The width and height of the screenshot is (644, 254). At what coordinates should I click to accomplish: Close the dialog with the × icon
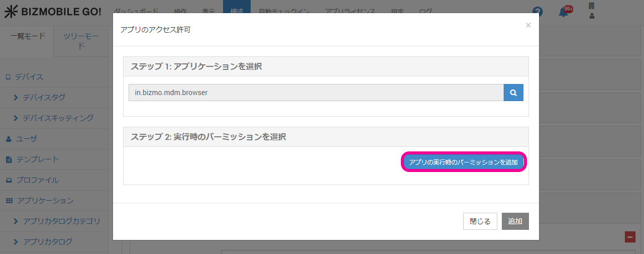[528, 25]
